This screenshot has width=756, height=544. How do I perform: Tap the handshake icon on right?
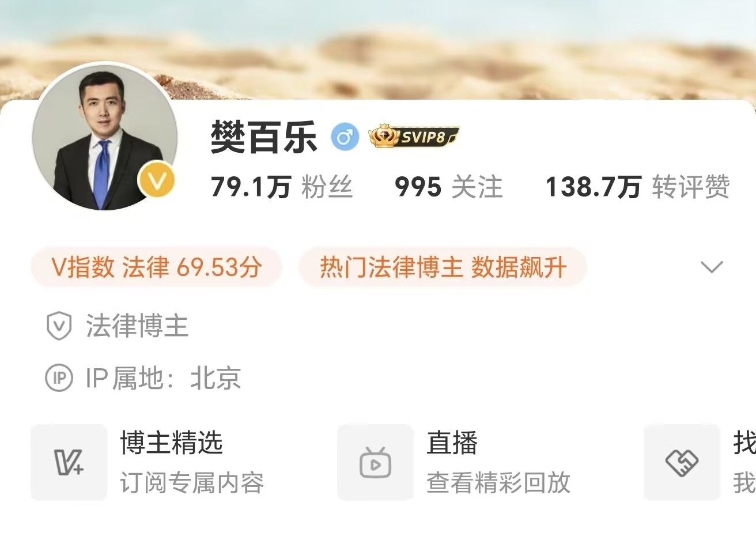coord(682,462)
